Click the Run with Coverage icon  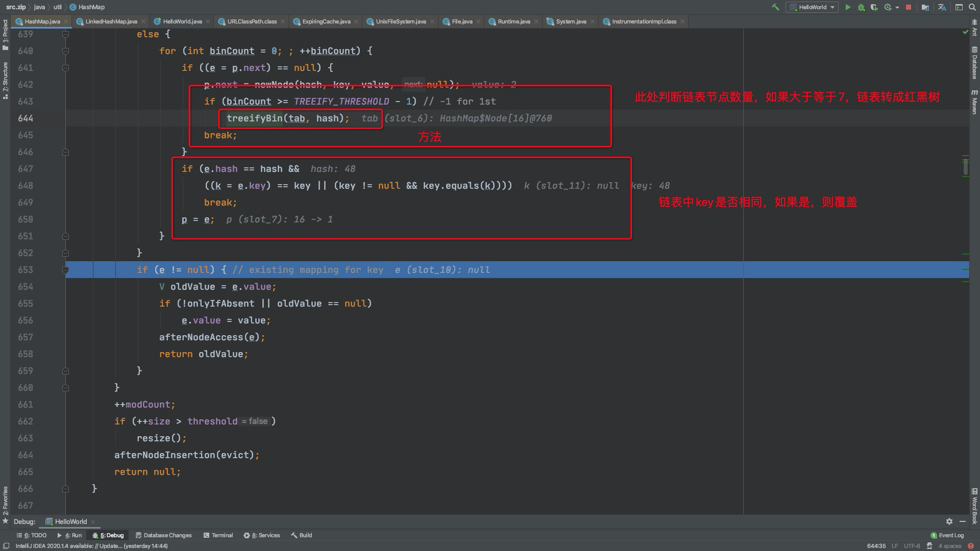[874, 7]
